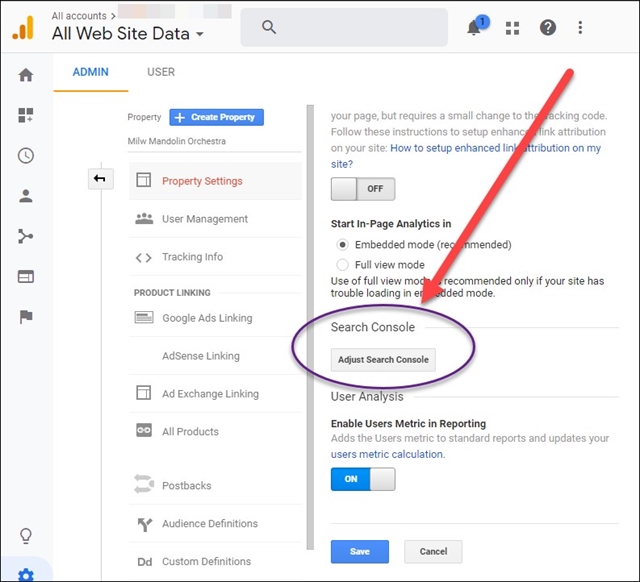Click the Custom Definitions Dd icon
Image resolution: width=640 pixels, height=582 pixels.
[x=144, y=562]
